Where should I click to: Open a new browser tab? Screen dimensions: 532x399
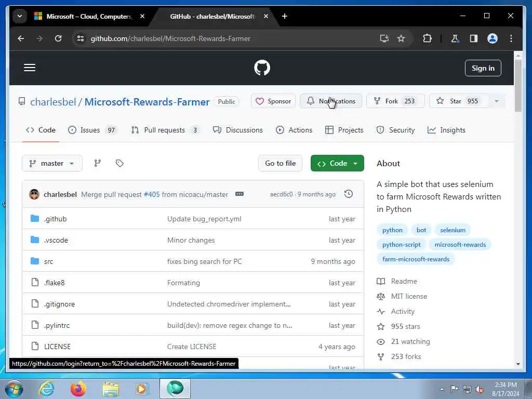pos(284,16)
